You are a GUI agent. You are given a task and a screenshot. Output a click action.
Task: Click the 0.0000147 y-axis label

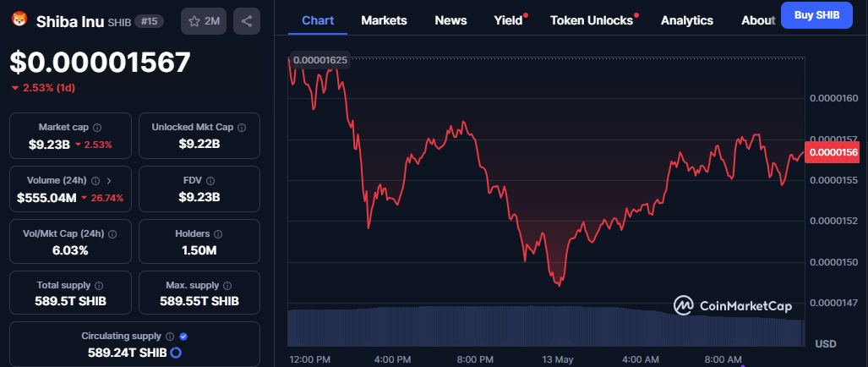pyautogui.click(x=834, y=303)
